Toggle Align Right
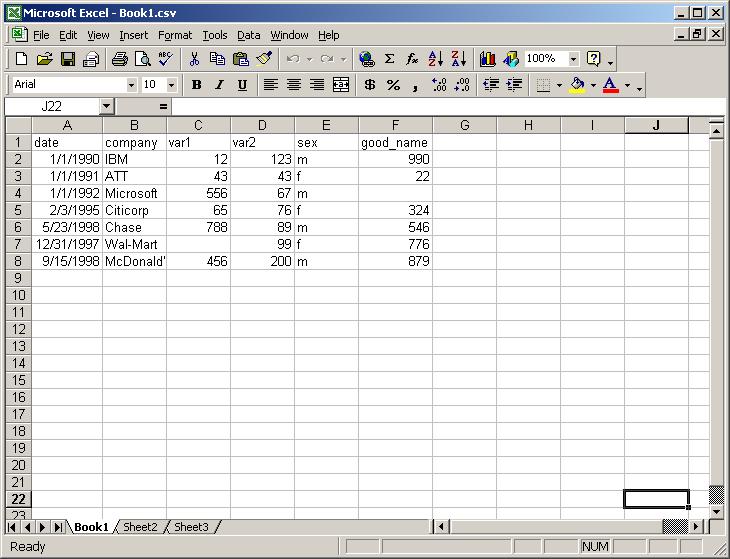730x559 pixels. pyautogui.click(x=317, y=85)
